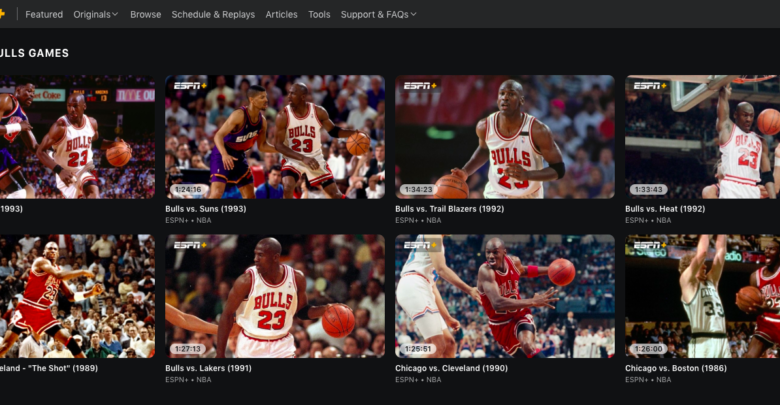780x405 pixels.
Task: Click the Bulls vs. Trail Blazers (1992) title
Action: [449, 209]
